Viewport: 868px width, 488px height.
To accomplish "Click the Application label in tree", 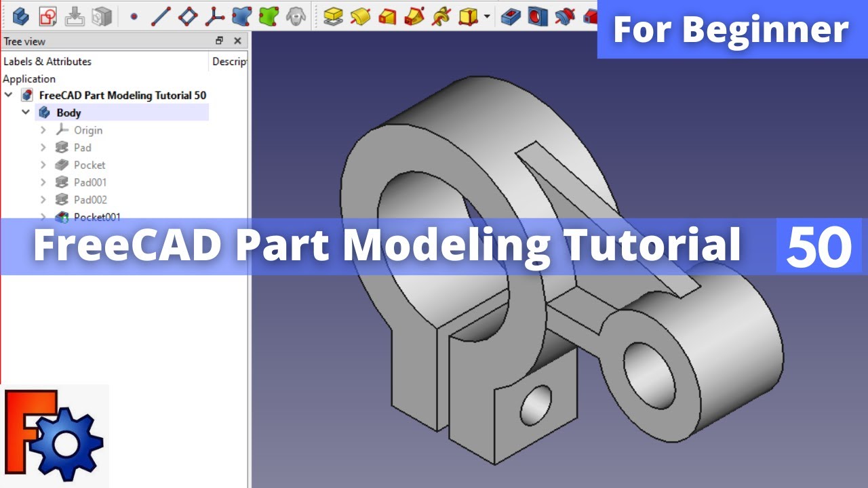I will [29, 79].
